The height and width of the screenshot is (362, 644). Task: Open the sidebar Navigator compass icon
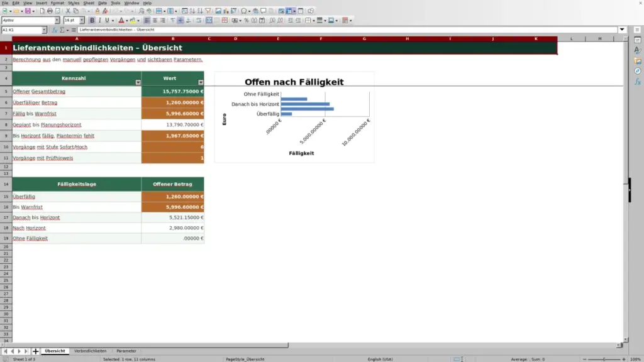(x=638, y=71)
